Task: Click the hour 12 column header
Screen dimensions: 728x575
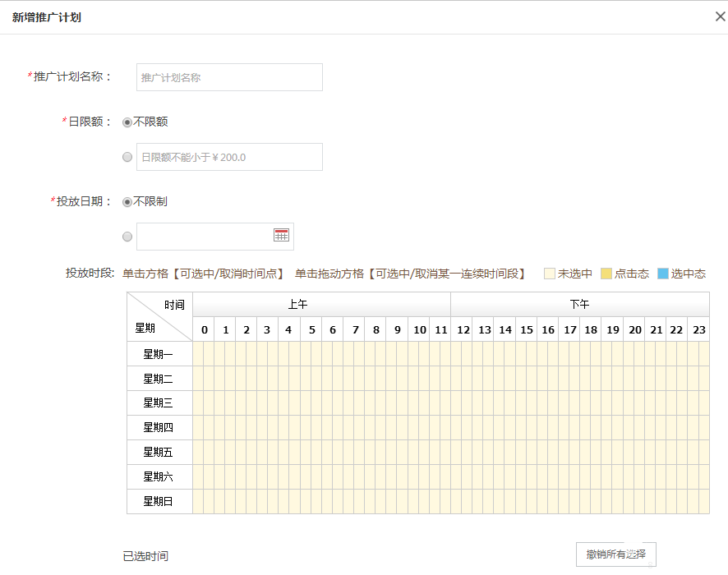Action: pos(463,329)
